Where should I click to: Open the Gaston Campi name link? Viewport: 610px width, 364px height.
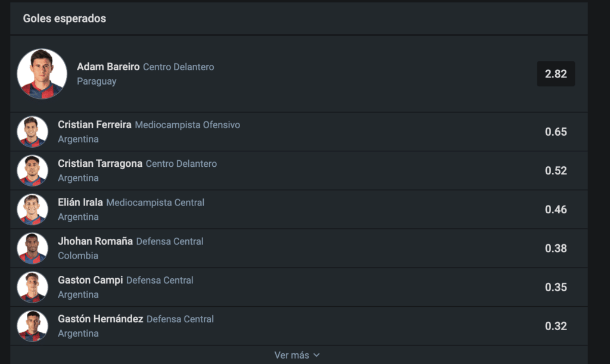(x=89, y=280)
